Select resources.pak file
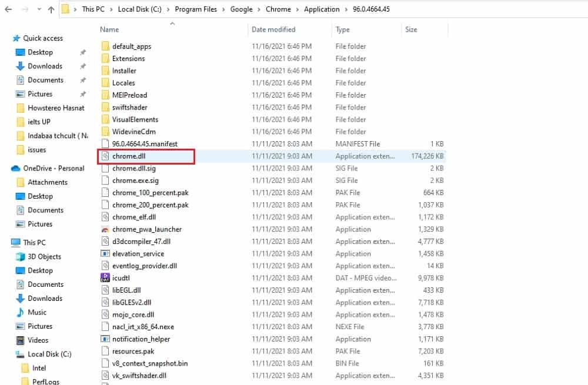588x385 pixels. pyautogui.click(x=133, y=351)
